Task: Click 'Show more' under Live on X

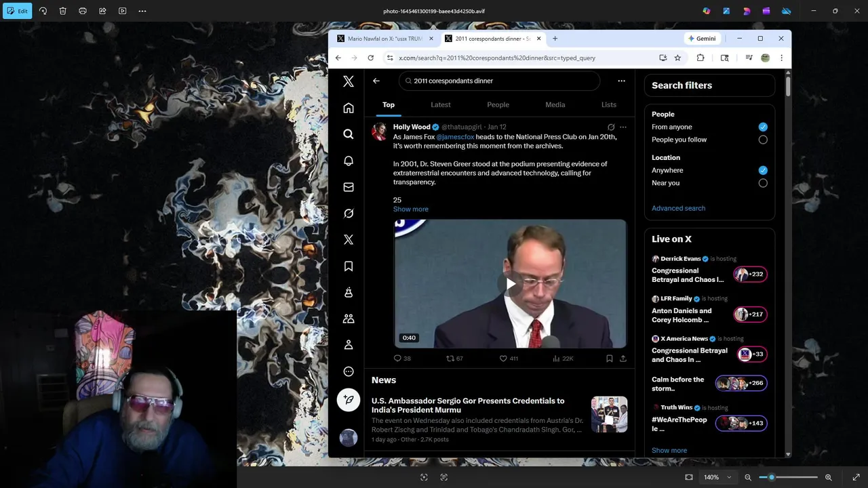Action: [x=669, y=450]
